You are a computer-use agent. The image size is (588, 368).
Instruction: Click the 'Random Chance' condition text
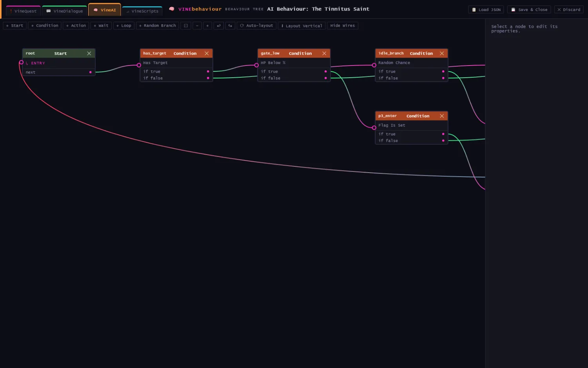(394, 63)
